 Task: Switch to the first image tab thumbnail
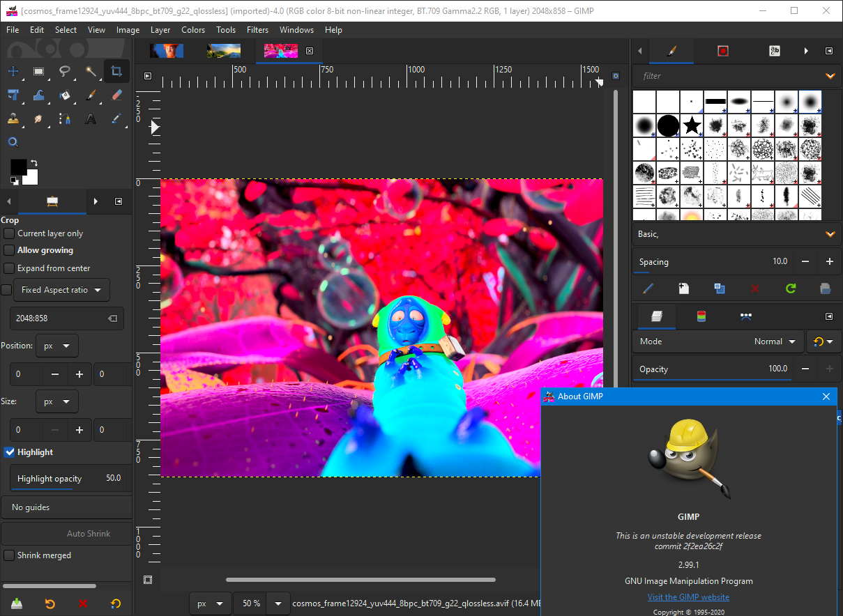pyautogui.click(x=167, y=51)
